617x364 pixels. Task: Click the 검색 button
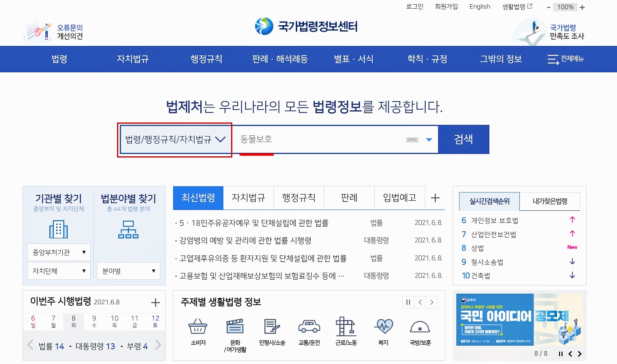464,140
